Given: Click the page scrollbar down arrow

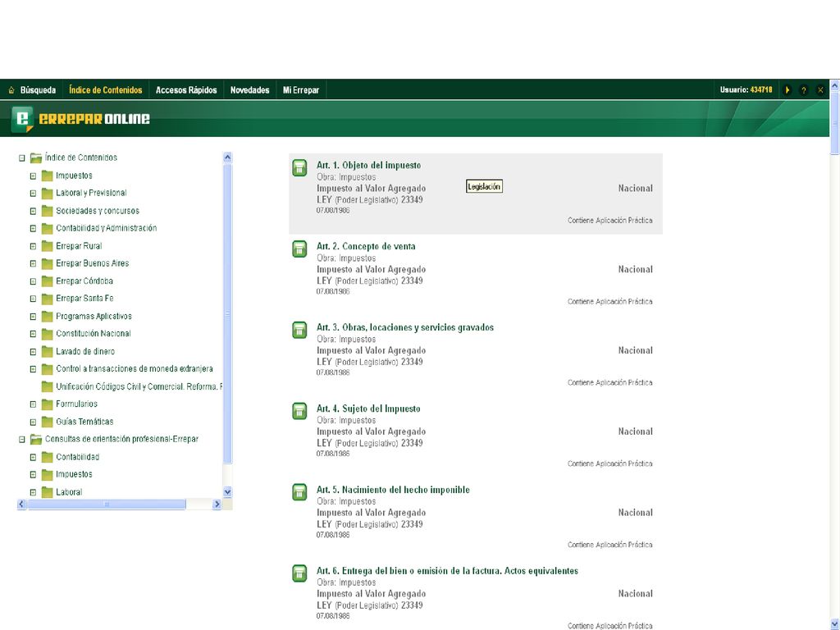Looking at the screenshot, I should click(x=834, y=624).
